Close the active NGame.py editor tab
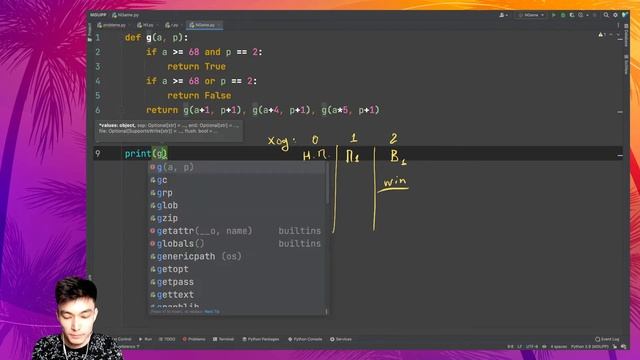640x360 pixels. (220, 25)
